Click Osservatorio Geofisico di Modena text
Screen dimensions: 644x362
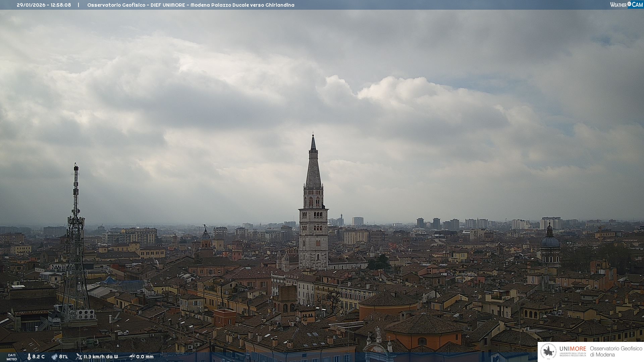616,352
